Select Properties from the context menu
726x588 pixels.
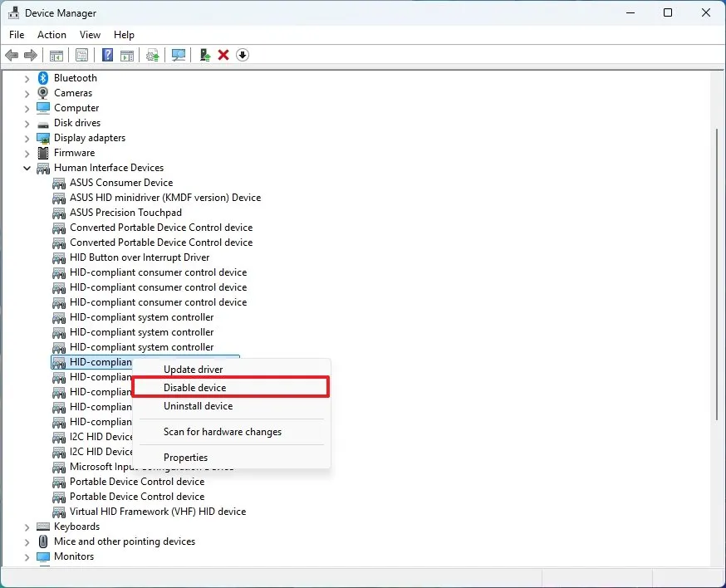click(x=186, y=458)
